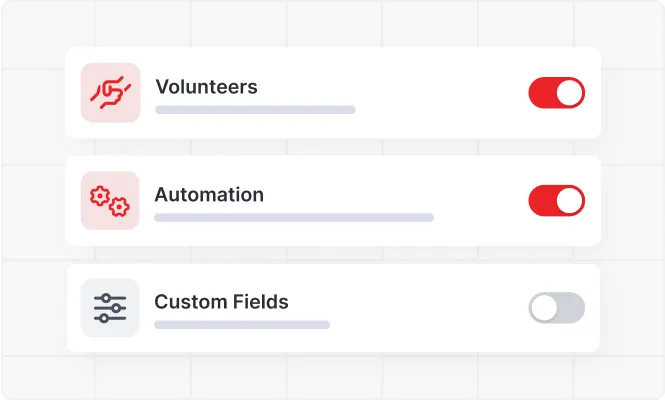This screenshot has width=665, height=400.
Task: Click the description bar below Automation
Action: point(294,217)
